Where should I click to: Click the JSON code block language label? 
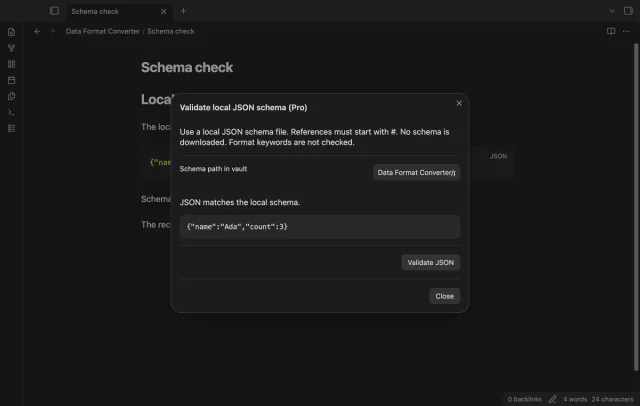point(498,156)
